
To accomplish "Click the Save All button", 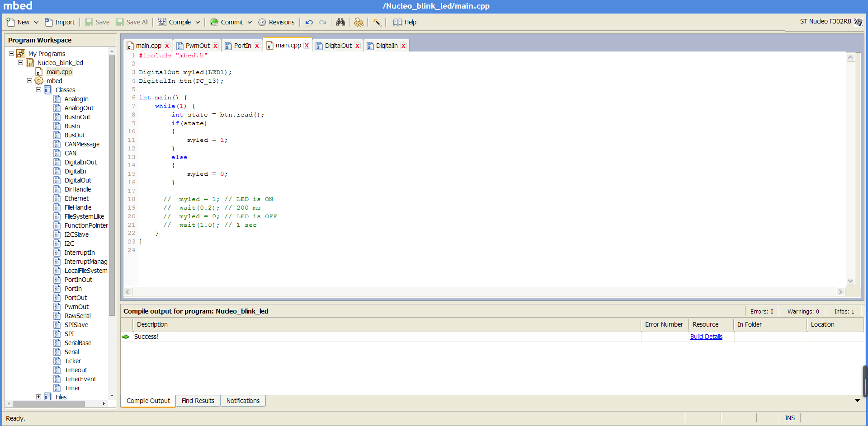I will tap(132, 22).
